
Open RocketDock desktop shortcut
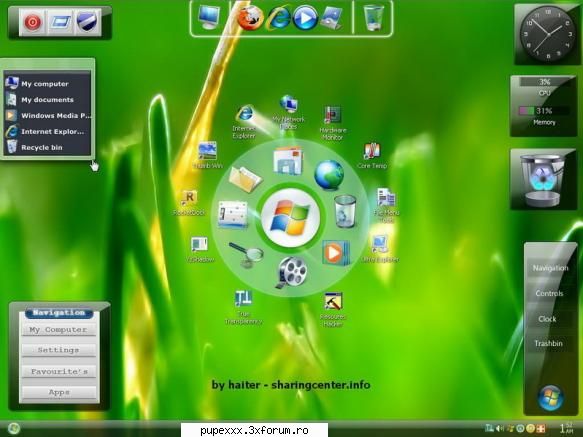(189, 203)
